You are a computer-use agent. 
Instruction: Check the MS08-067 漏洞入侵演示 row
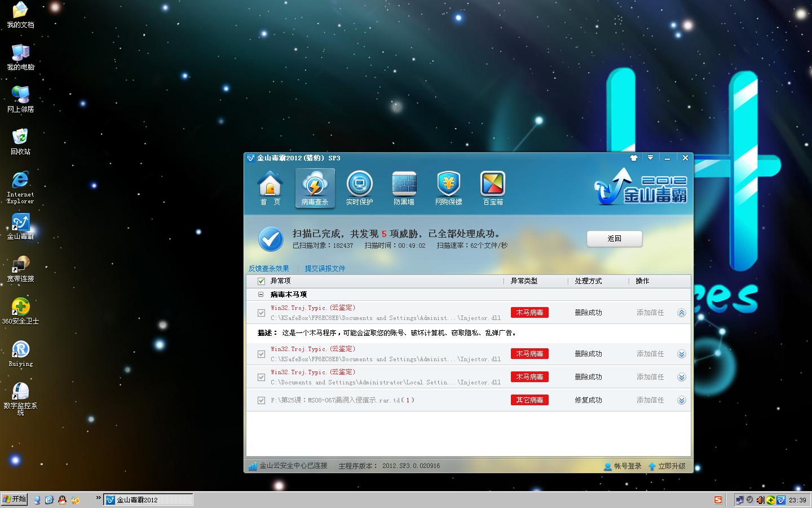point(261,400)
